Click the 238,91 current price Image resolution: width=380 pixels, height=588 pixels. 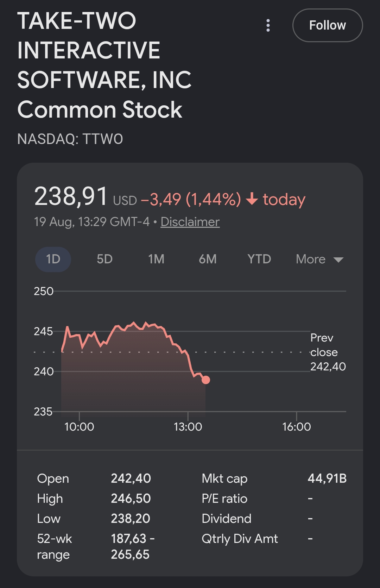pyautogui.click(x=71, y=196)
